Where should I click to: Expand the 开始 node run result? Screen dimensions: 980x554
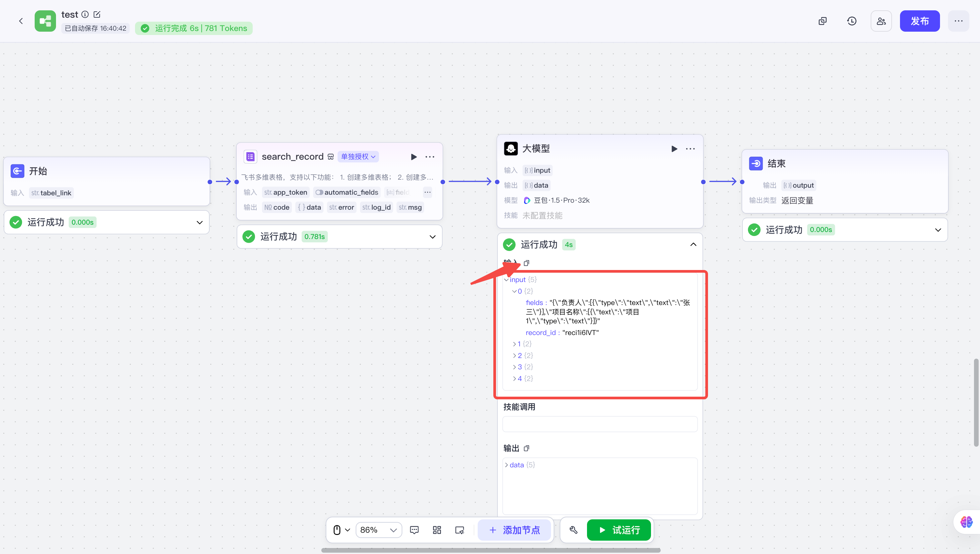[x=199, y=222]
